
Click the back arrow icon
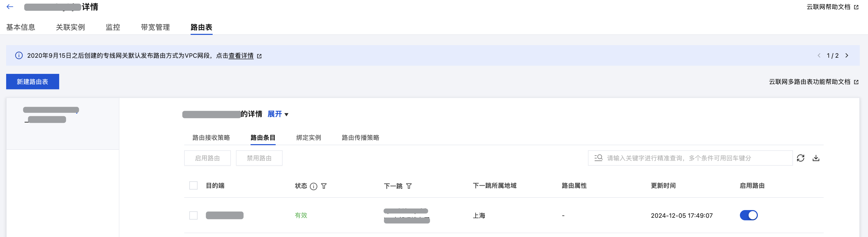[x=10, y=7]
